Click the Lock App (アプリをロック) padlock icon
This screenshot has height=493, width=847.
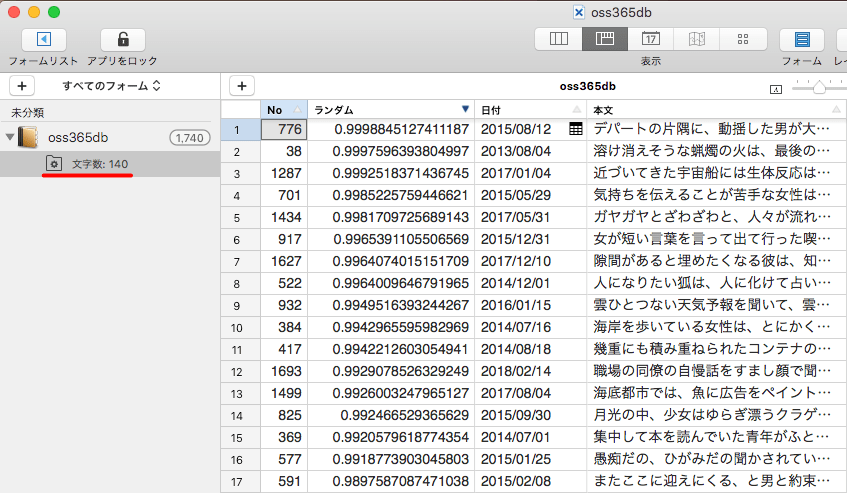(x=123, y=39)
